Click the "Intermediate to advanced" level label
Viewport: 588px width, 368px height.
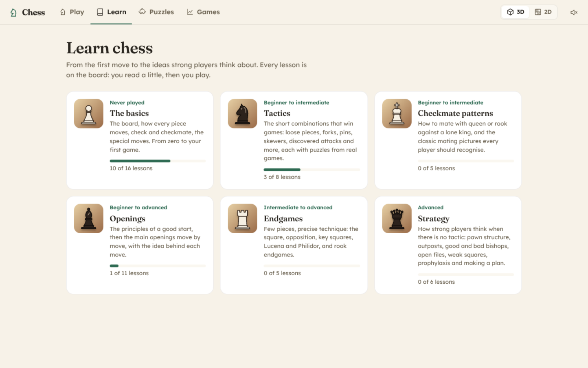298,208
